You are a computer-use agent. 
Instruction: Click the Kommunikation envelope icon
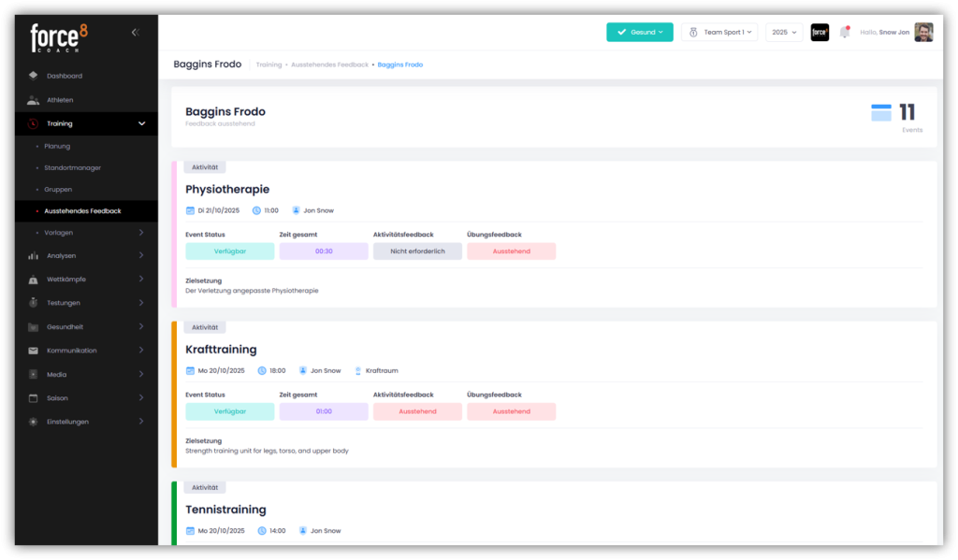(34, 351)
